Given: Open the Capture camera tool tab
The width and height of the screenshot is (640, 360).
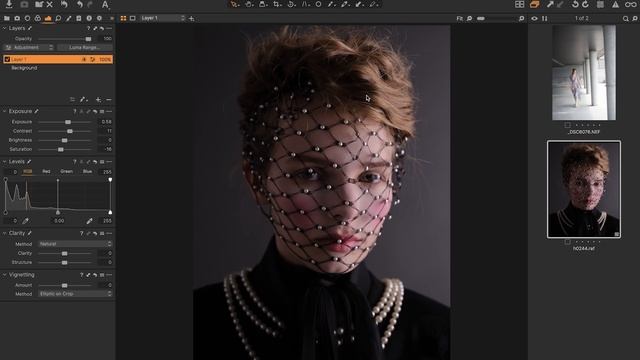Looking at the screenshot, I should coord(17,18).
